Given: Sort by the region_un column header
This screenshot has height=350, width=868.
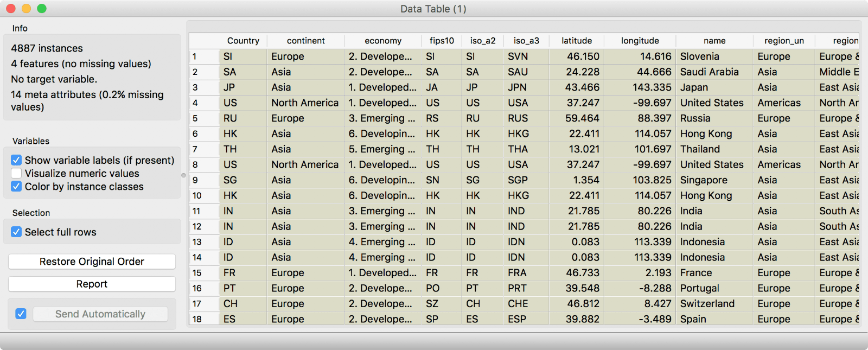Looking at the screenshot, I should pos(784,41).
